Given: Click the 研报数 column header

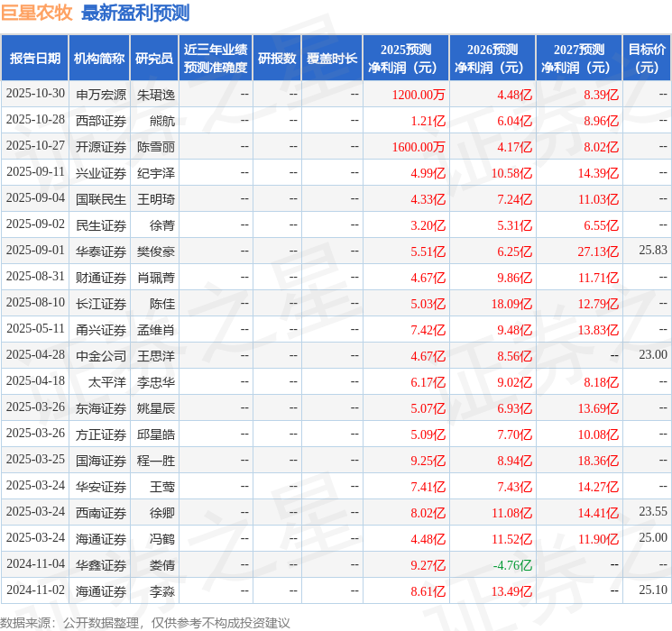Looking at the screenshot, I should coord(276,59).
